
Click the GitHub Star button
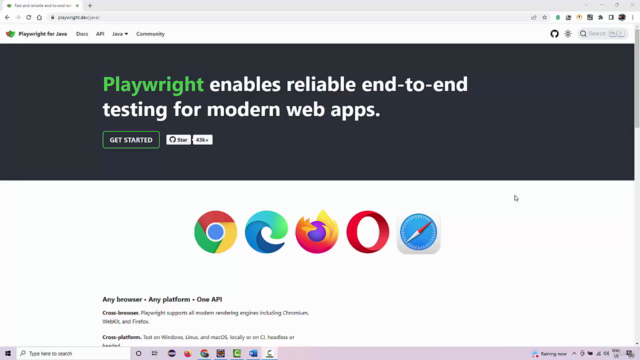178,140
